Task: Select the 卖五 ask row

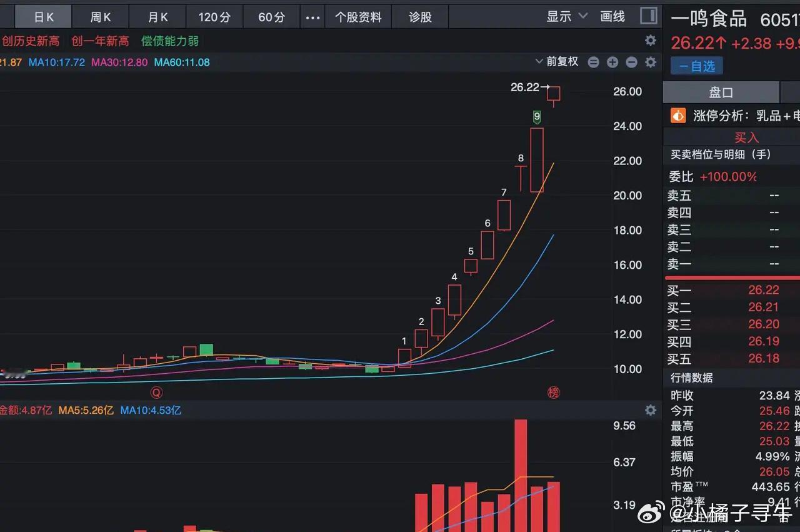Action: pyautogui.click(x=731, y=196)
